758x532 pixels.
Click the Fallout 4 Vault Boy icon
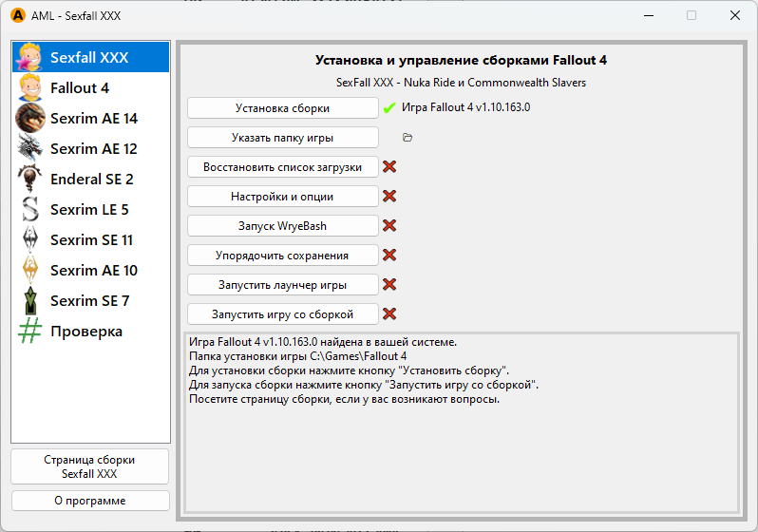(30, 88)
